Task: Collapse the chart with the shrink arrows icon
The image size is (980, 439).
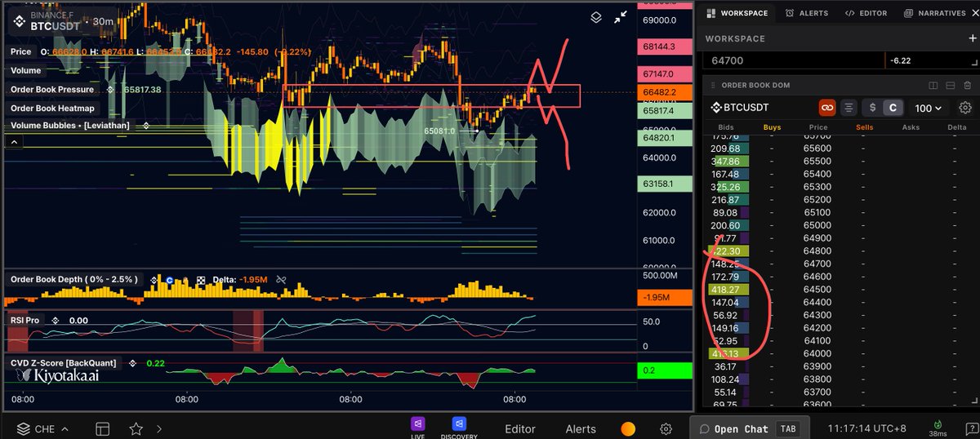Action: (621, 16)
